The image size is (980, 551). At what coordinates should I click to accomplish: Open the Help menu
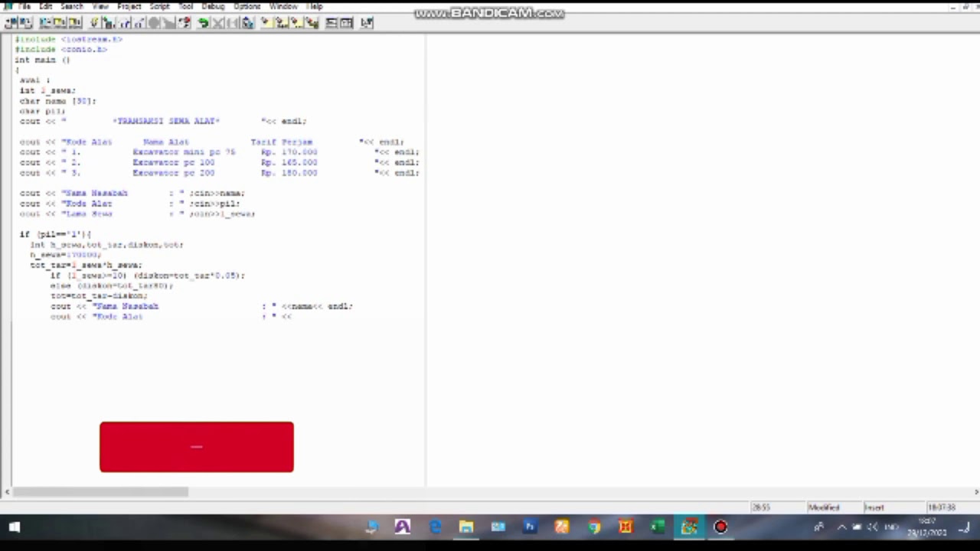315,6
